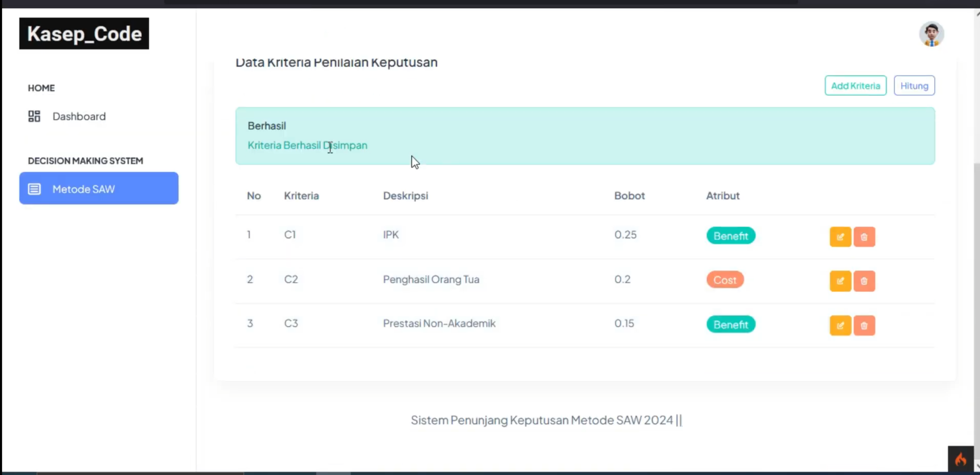The width and height of the screenshot is (980, 475).
Task: Click the 'Deskripsi' column header
Action: click(x=405, y=195)
